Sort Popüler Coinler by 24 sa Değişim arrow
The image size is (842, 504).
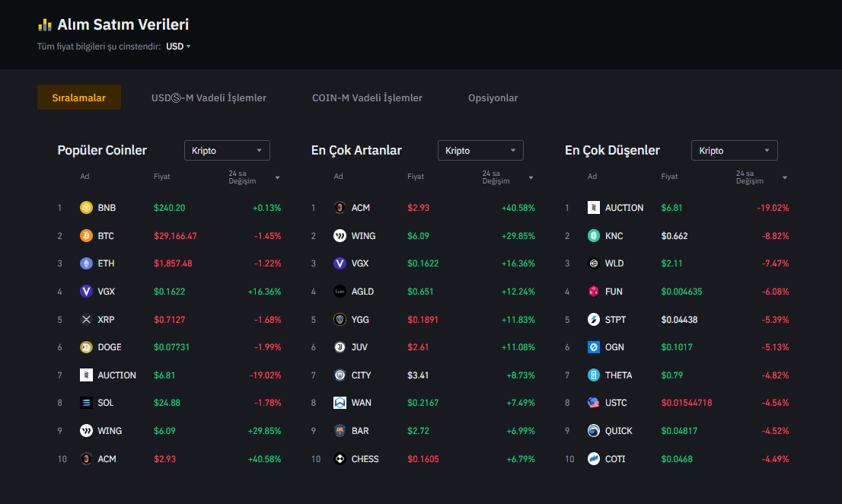pyautogui.click(x=277, y=177)
